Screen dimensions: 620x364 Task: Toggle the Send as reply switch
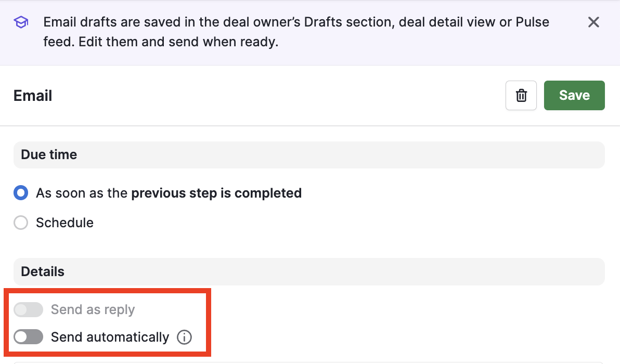(x=28, y=310)
